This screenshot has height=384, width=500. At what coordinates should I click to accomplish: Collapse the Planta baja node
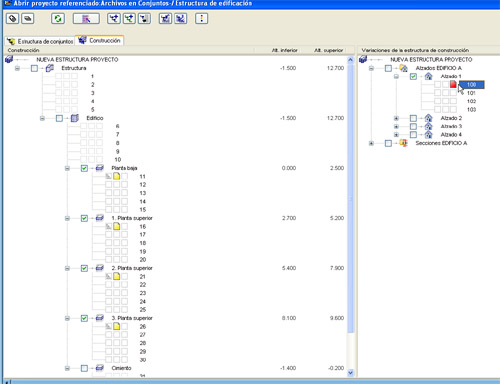coord(67,168)
